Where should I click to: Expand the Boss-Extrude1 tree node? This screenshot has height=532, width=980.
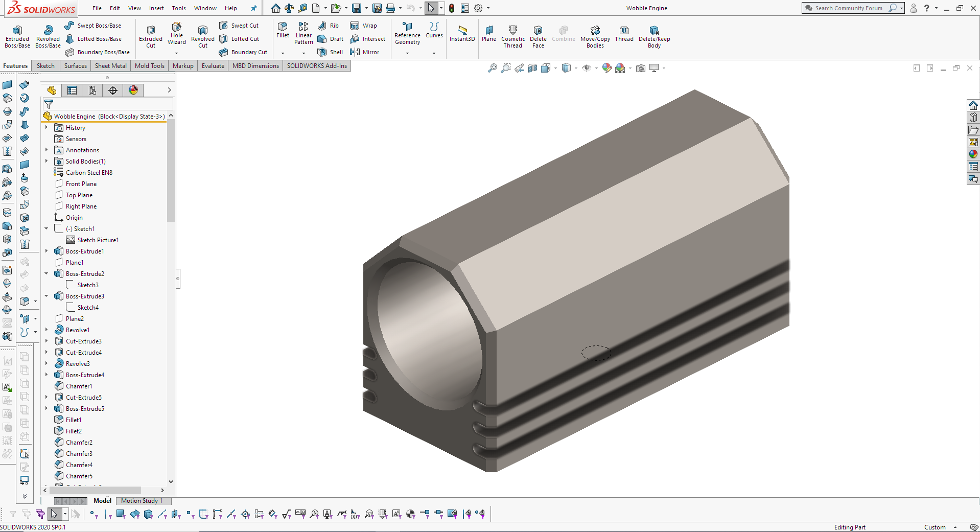46,251
